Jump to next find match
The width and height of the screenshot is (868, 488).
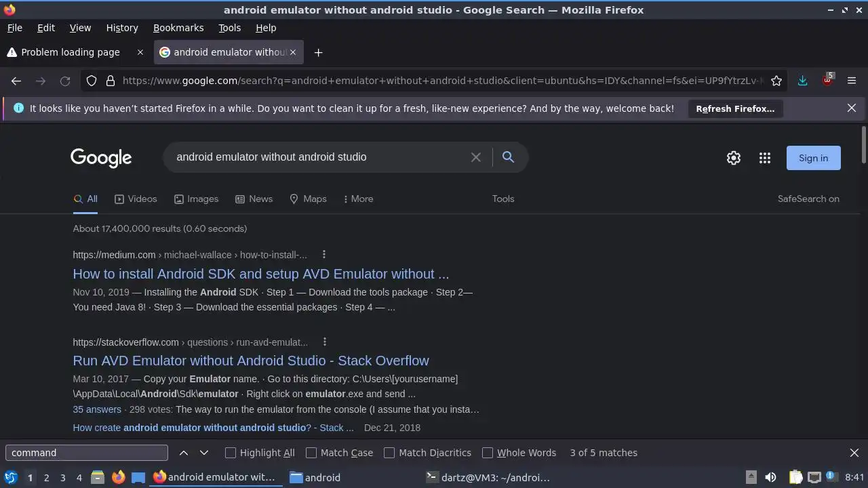pos(204,453)
